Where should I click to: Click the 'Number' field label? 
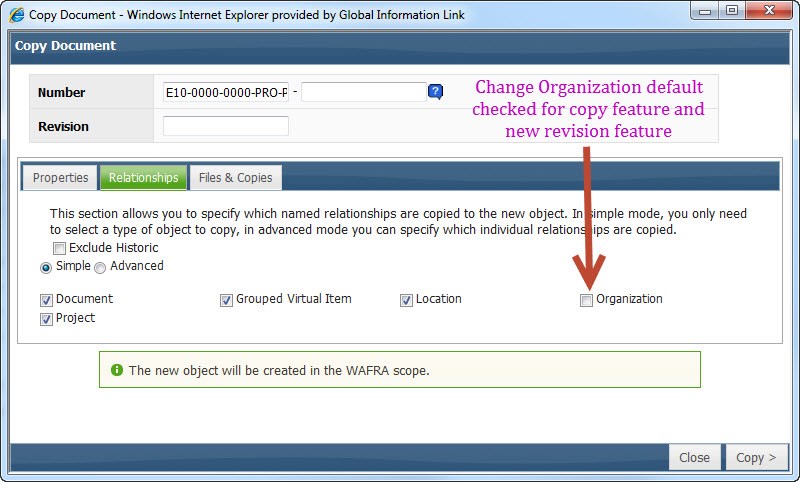[x=61, y=92]
